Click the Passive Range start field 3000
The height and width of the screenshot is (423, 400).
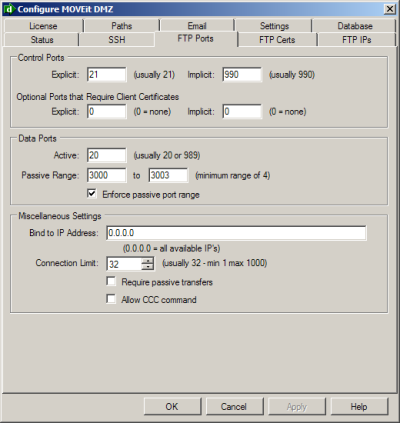point(107,175)
